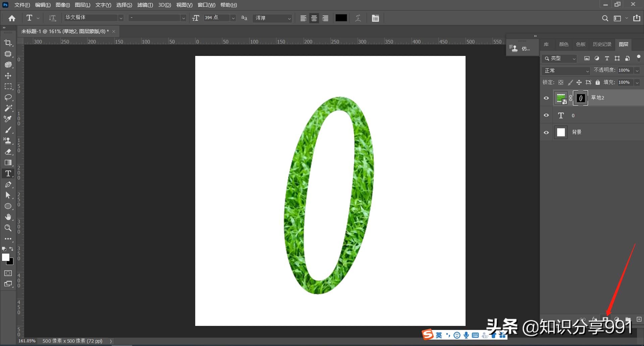644x346 pixels.
Task: Switch to the 历史记录 tab
Action: pos(602,44)
